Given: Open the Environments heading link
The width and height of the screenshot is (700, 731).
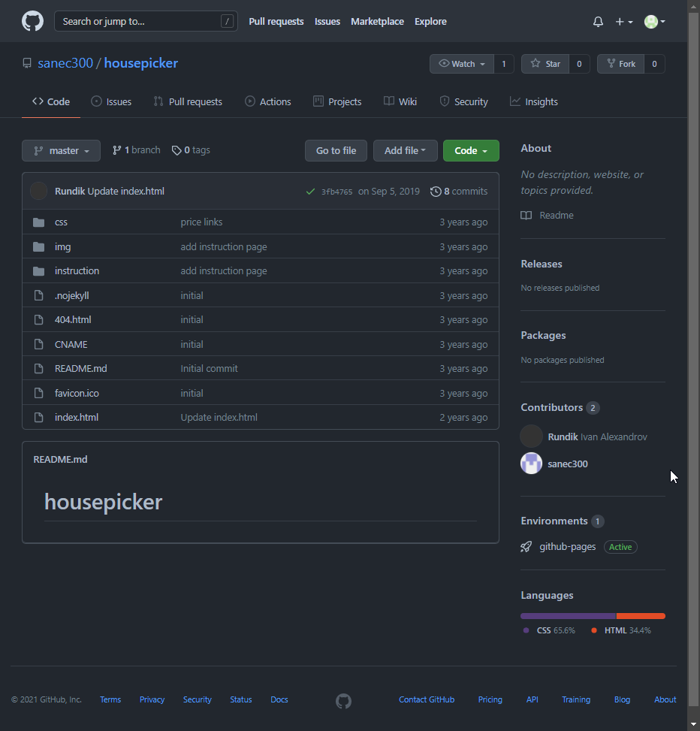Looking at the screenshot, I should pyautogui.click(x=562, y=521).
